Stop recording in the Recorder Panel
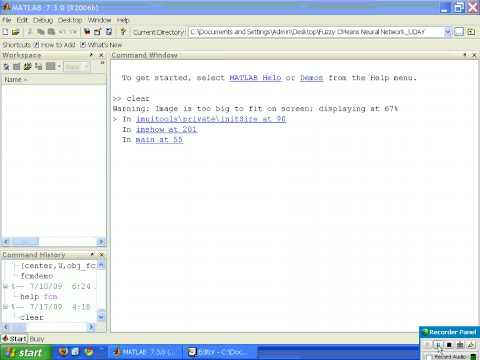 pyautogui.click(x=449, y=345)
